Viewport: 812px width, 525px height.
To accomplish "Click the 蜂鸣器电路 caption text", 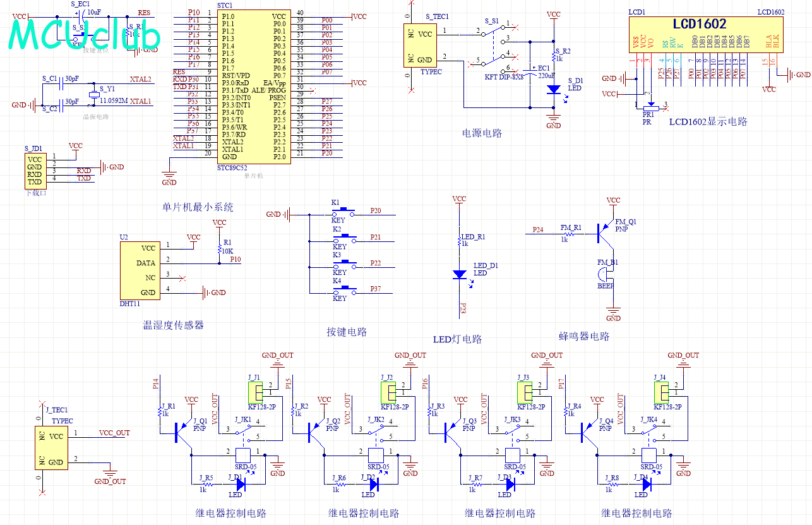I will (584, 337).
